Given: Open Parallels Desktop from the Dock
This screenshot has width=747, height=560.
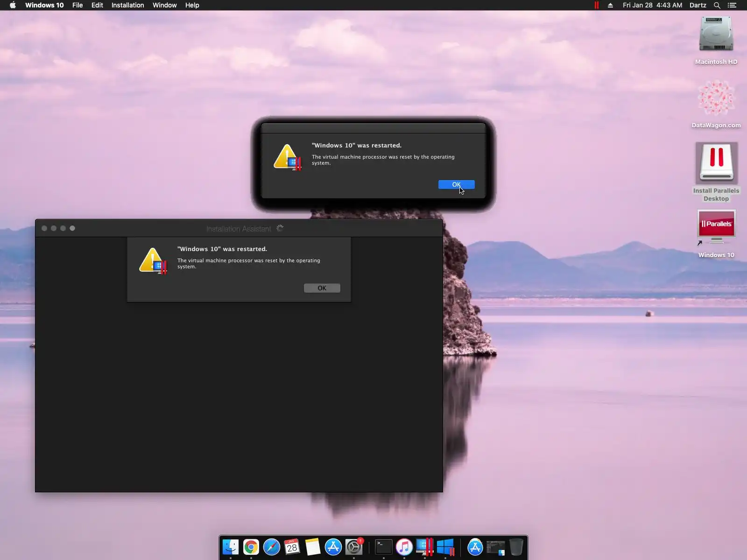Looking at the screenshot, I should coord(425,547).
